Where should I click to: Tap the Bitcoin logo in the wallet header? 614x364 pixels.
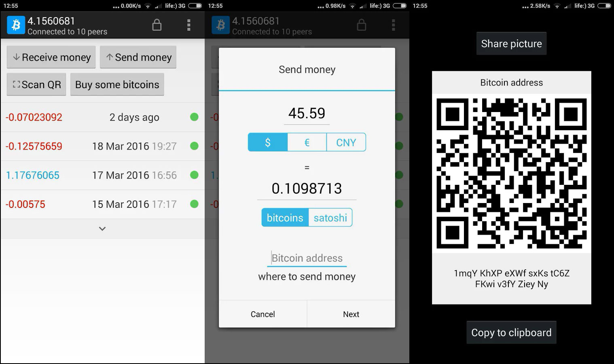click(x=16, y=25)
